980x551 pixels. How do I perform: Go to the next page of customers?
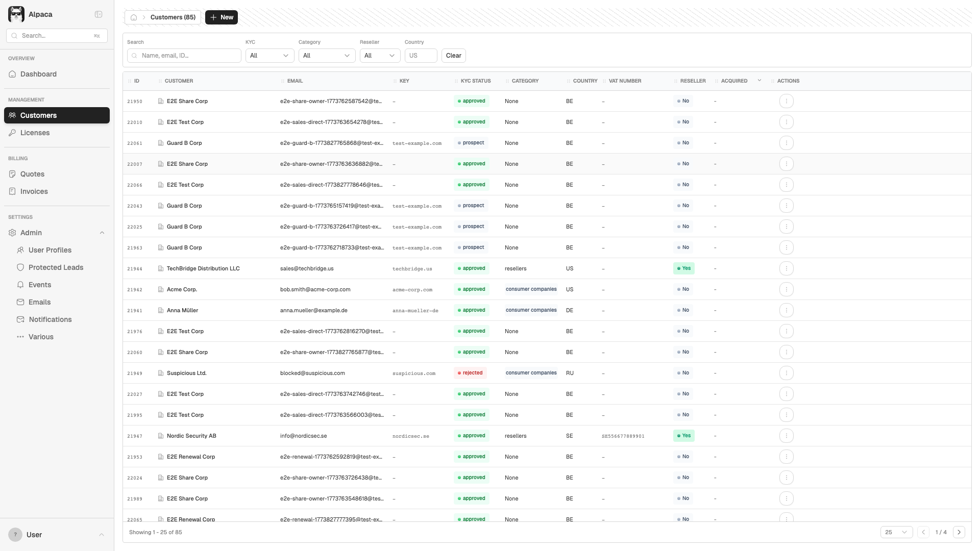point(959,532)
